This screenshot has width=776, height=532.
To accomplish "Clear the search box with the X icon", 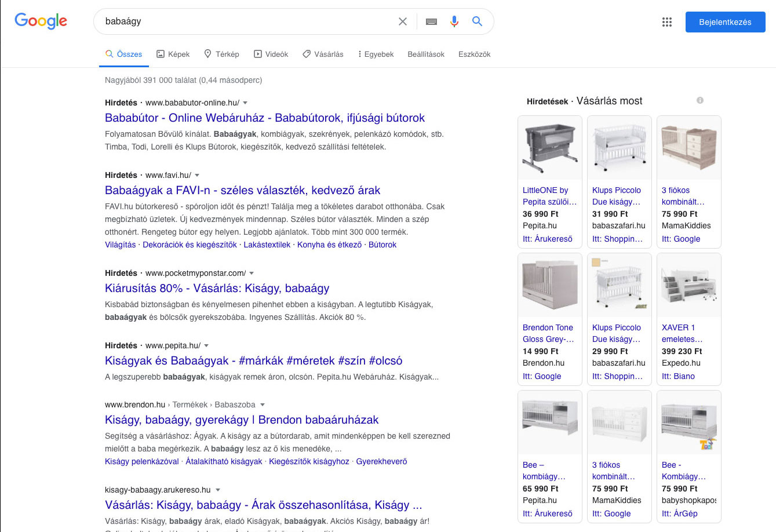I will pos(403,21).
